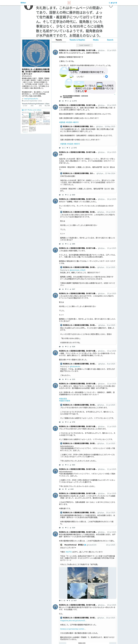Open the Media tab
This screenshot has height=644, width=138.
[x=96, y=40]
